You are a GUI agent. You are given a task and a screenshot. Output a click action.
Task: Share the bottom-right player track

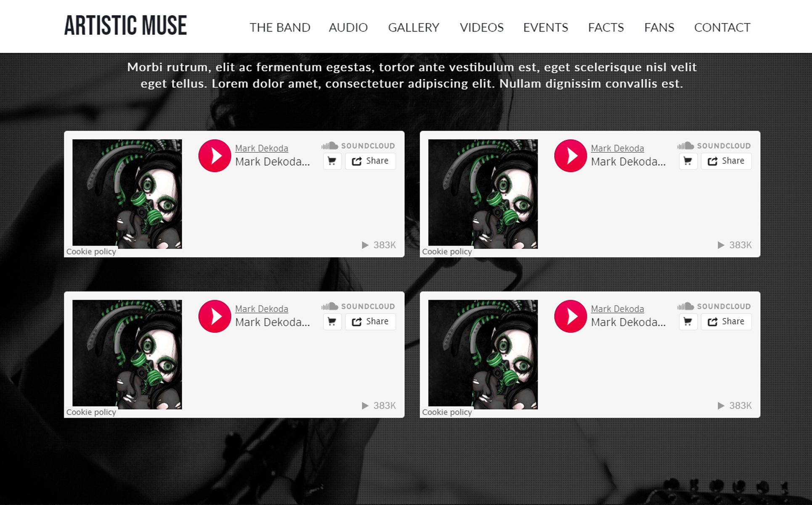click(726, 322)
